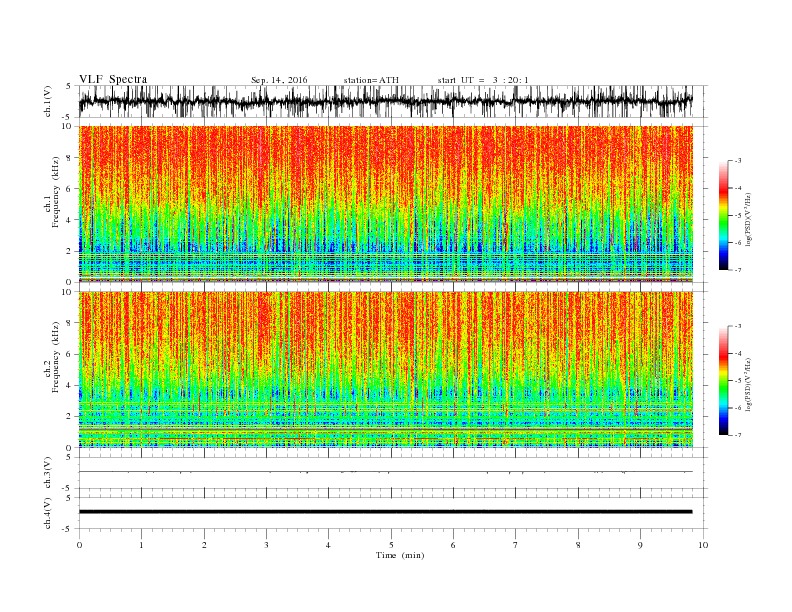
Task: Click the "10" tick on the time axis
Action: tap(703, 545)
